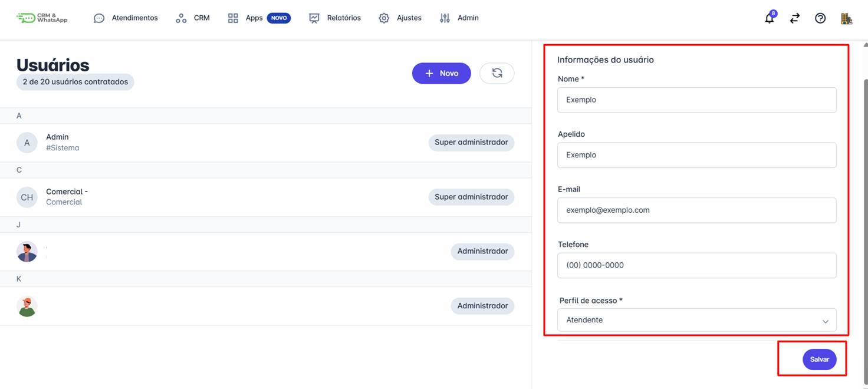Select the user avatar under section J
The width and height of the screenshot is (868, 389).
pos(27,252)
